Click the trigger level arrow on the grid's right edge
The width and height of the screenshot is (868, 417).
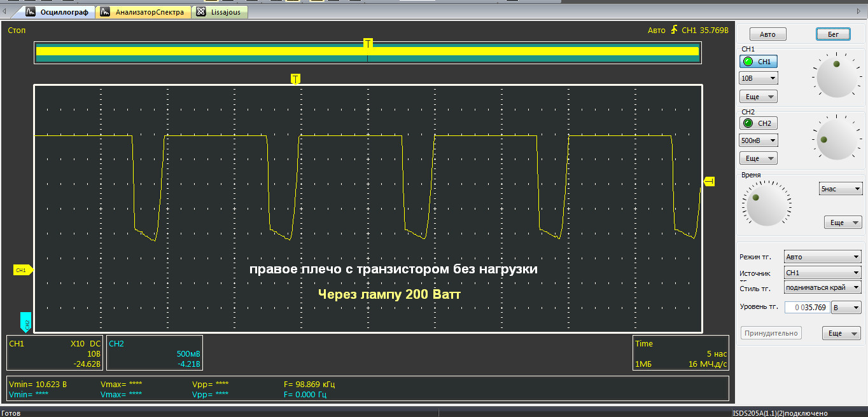coord(709,182)
